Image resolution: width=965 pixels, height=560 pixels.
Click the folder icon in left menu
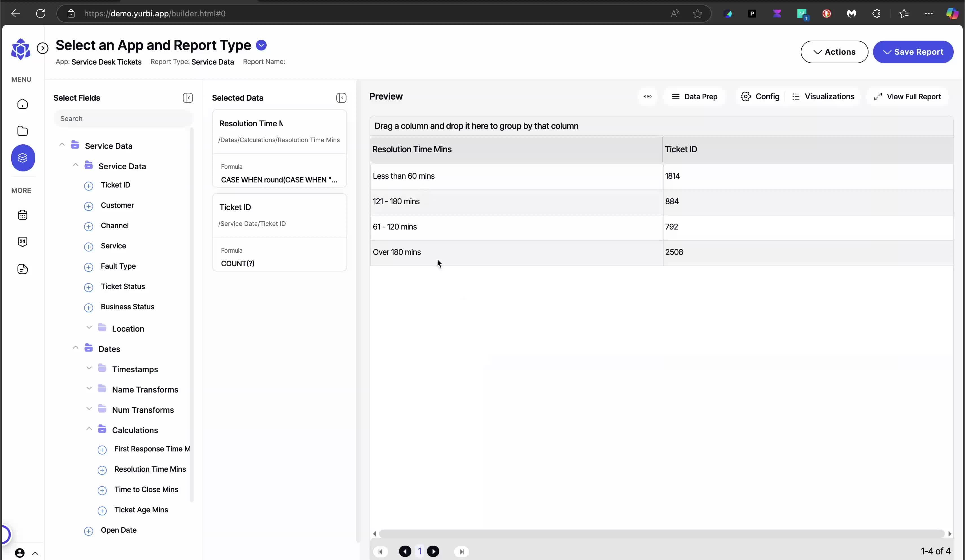tap(23, 131)
